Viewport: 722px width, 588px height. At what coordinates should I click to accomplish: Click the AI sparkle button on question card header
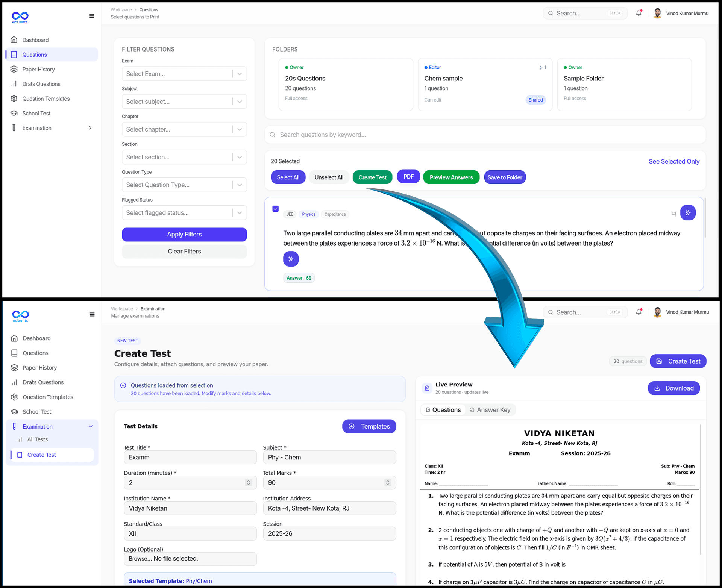coord(688,213)
